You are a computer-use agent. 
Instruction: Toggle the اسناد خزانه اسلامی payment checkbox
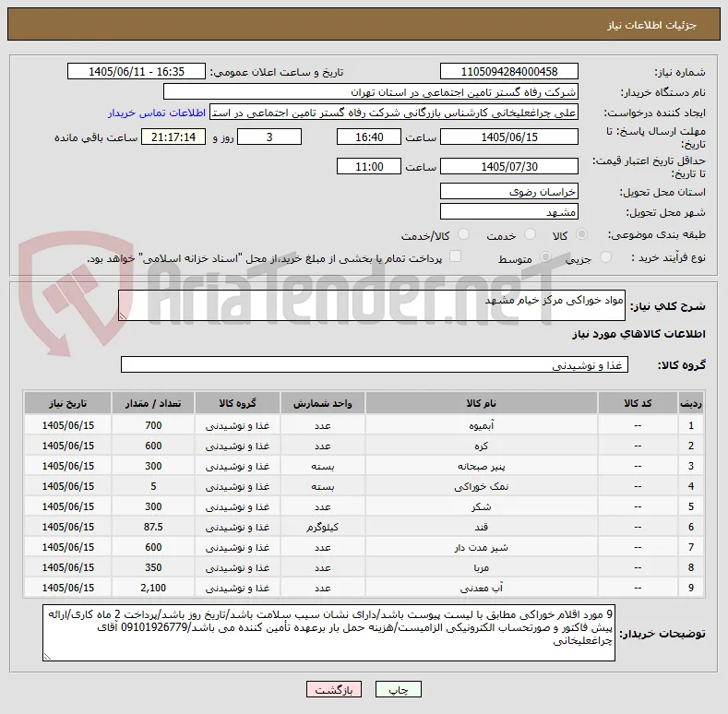(456, 256)
